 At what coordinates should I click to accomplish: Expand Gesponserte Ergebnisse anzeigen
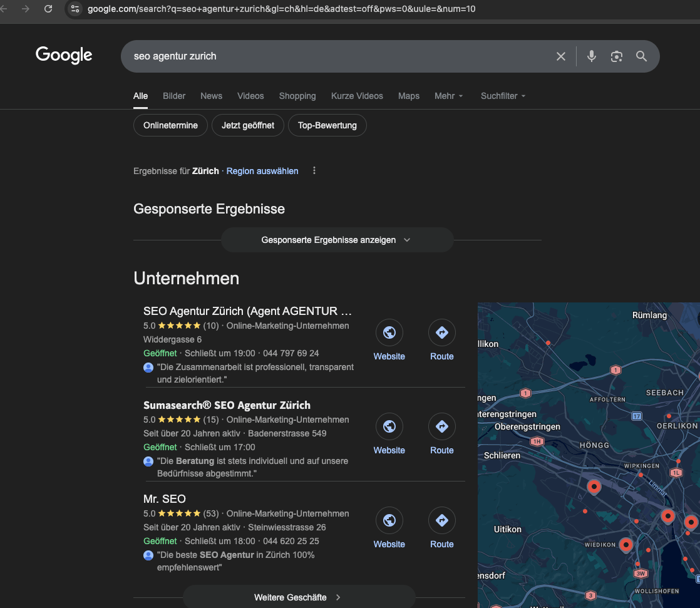(337, 240)
